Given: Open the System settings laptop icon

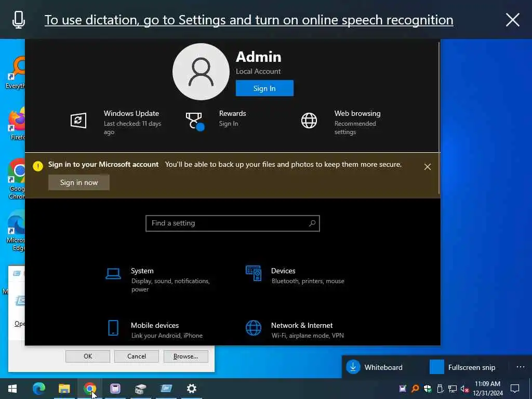Looking at the screenshot, I should coord(113,273).
